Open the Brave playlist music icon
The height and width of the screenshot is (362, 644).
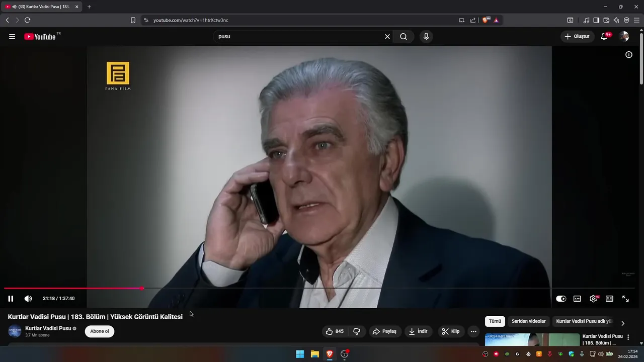[586, 20]
